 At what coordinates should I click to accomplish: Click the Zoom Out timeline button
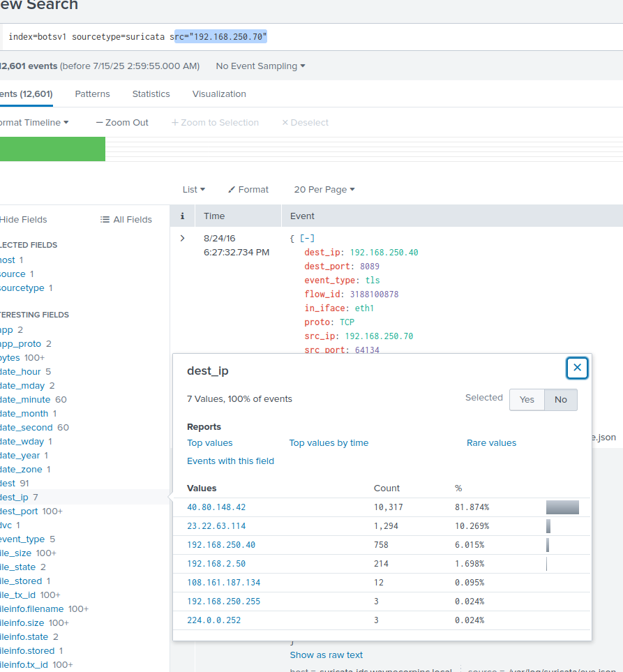pyautogui.click(x=122, y=123)
